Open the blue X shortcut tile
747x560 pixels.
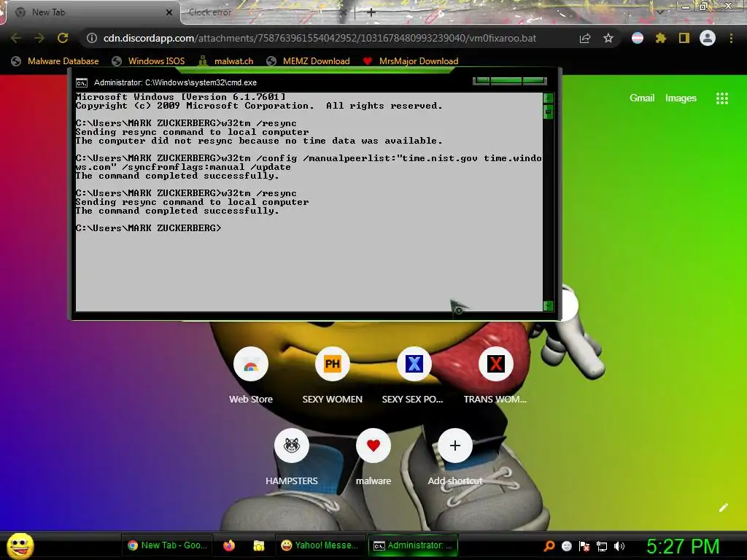tap(414, 376)
